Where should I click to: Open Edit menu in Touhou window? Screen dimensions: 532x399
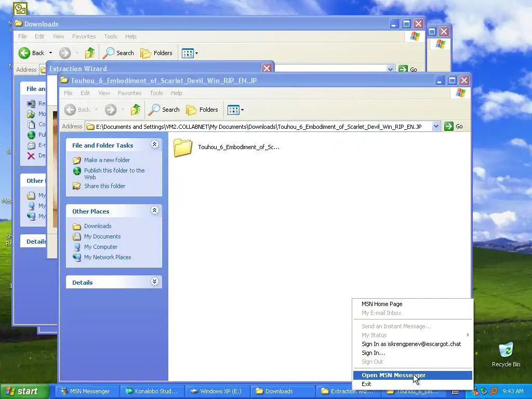(85, 93)
